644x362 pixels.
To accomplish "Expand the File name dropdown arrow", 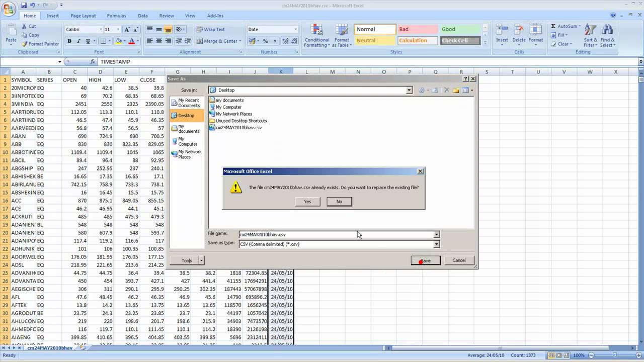I will pyautogui.click(x=436, y=235).
